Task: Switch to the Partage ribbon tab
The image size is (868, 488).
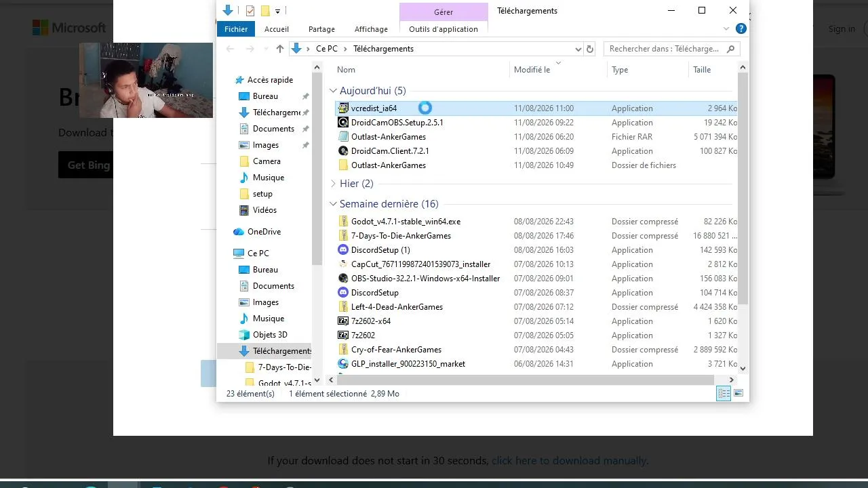Action: click(321, 29)
